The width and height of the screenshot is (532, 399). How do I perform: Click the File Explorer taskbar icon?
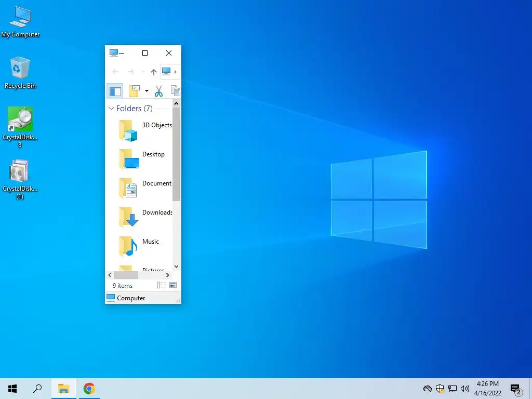tap(63, 389)
